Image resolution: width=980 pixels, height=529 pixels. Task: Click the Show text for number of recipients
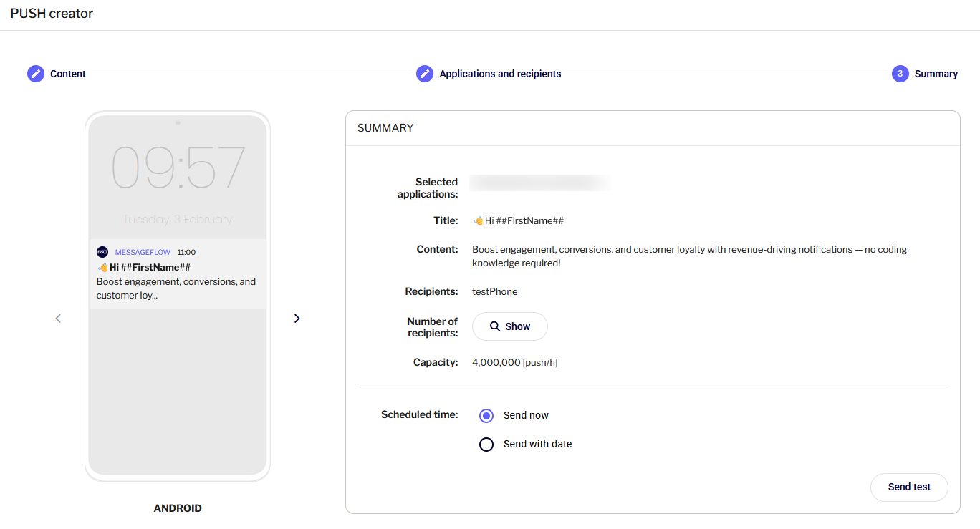click(x=517, y=326)
